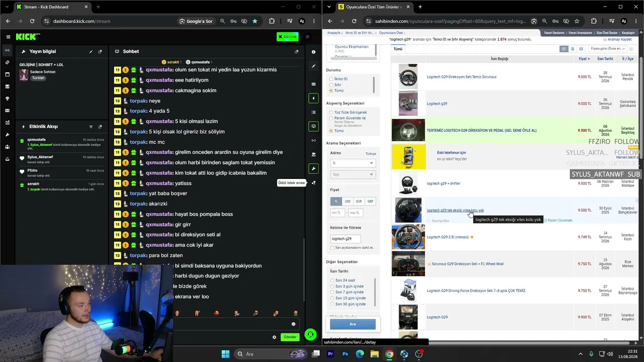Choose the Son 3 gün içinde filter
This screenshot has width=644, height=362.
tap(332, 286)
